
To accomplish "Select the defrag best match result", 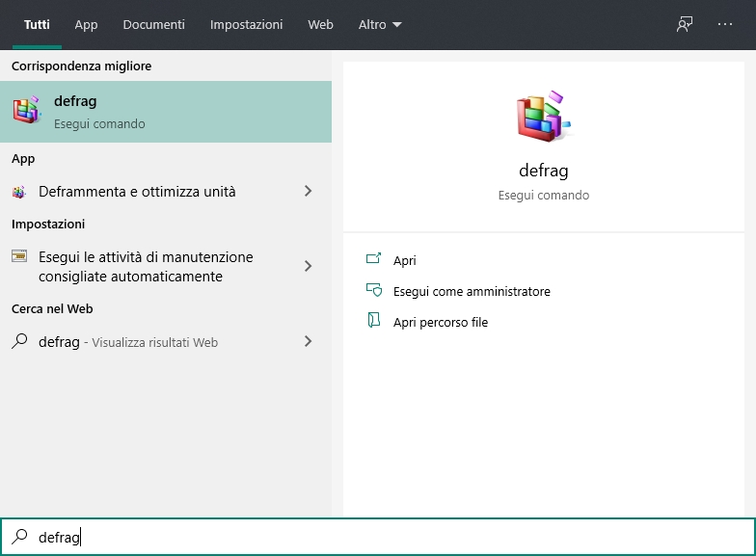I will [166, 112].
